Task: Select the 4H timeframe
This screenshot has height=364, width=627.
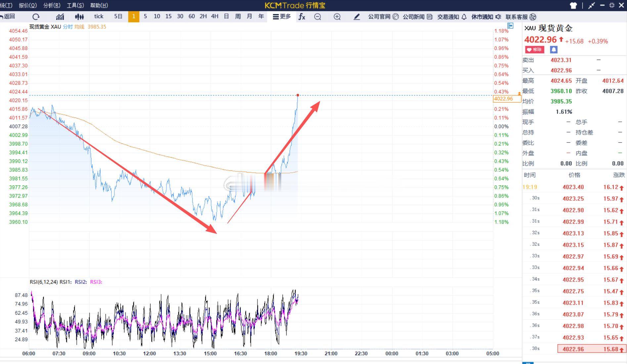Action: [x=215, y=17]
